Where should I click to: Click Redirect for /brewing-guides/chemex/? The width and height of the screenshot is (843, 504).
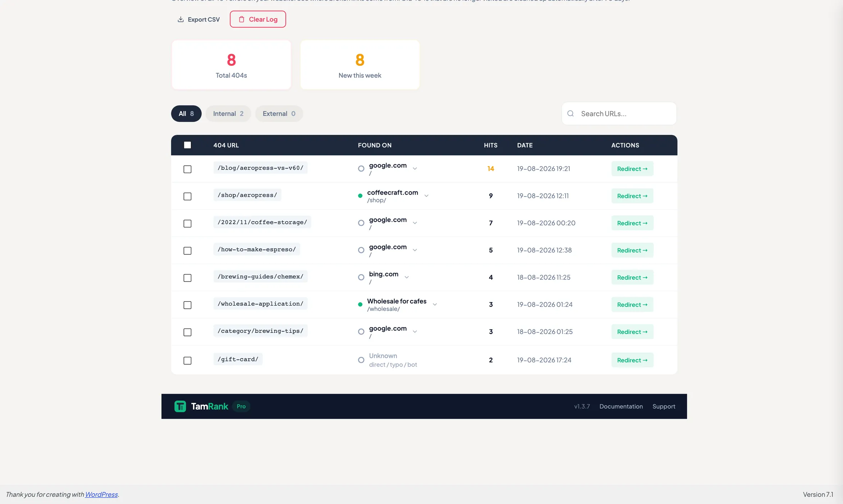click(x=632, y=277)
